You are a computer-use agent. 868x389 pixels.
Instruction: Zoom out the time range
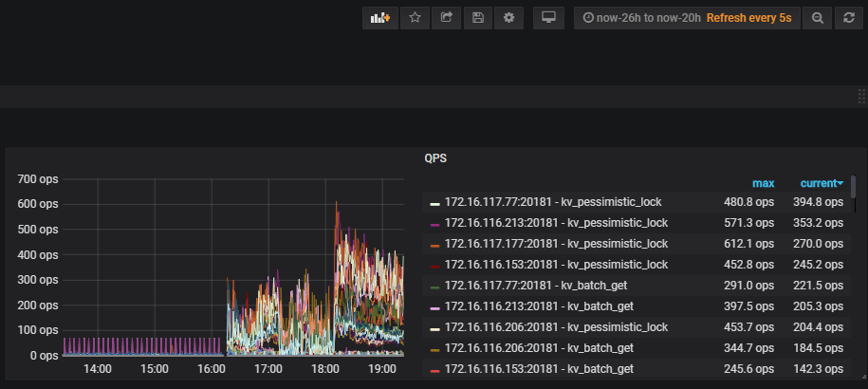pyautogui.click(x=818, y=18)
